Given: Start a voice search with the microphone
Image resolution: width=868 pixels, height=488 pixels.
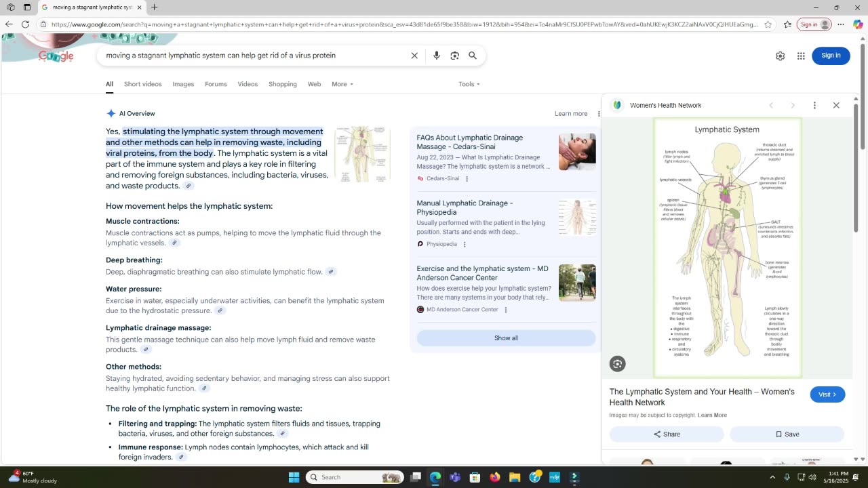Looking at the screenshot, I should pos(437,56).
